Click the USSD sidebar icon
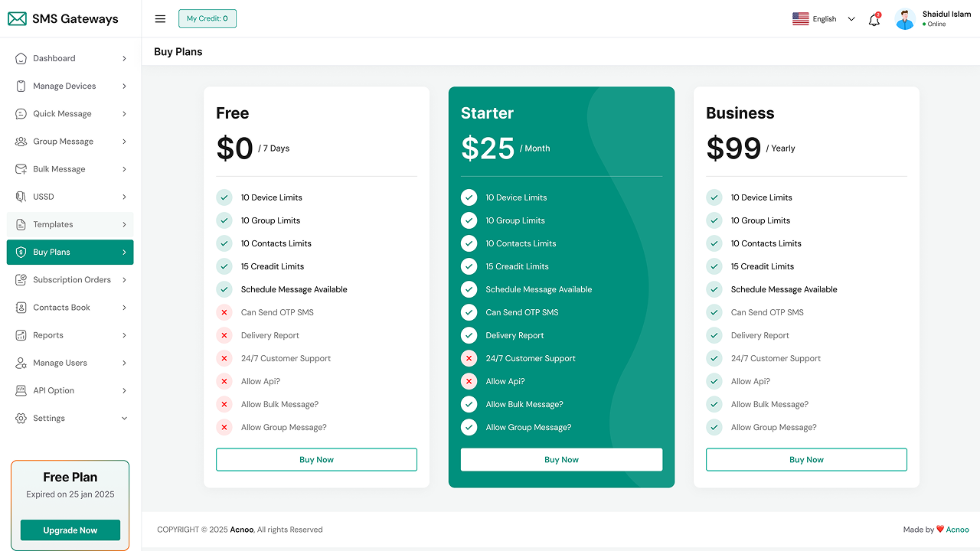980x551 pixels. (21, 197)
